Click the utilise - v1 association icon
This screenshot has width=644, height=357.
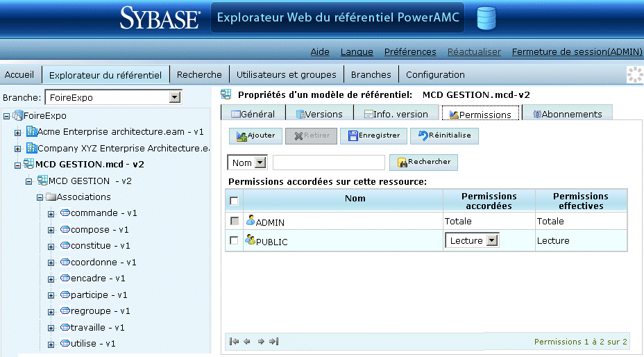65,343
